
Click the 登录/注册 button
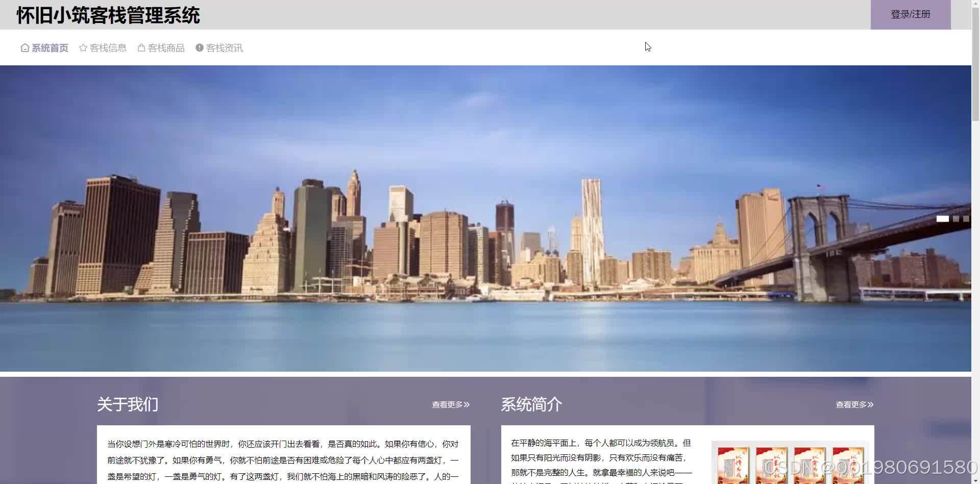911,14
